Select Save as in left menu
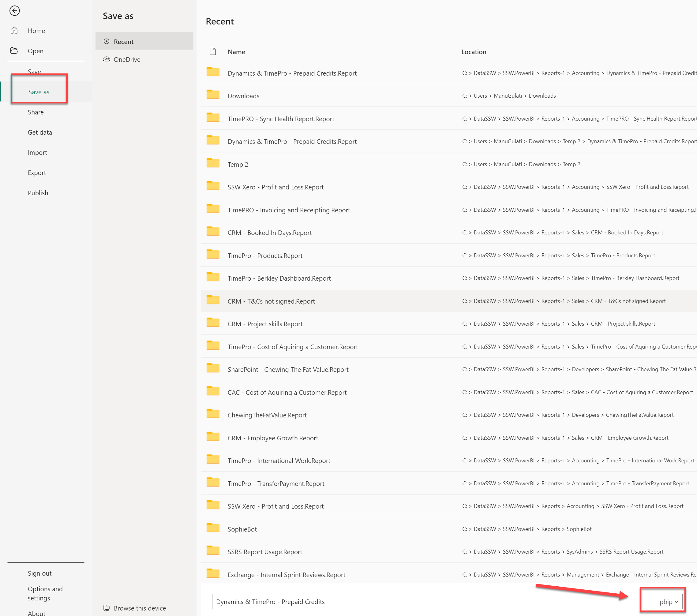 39,92
